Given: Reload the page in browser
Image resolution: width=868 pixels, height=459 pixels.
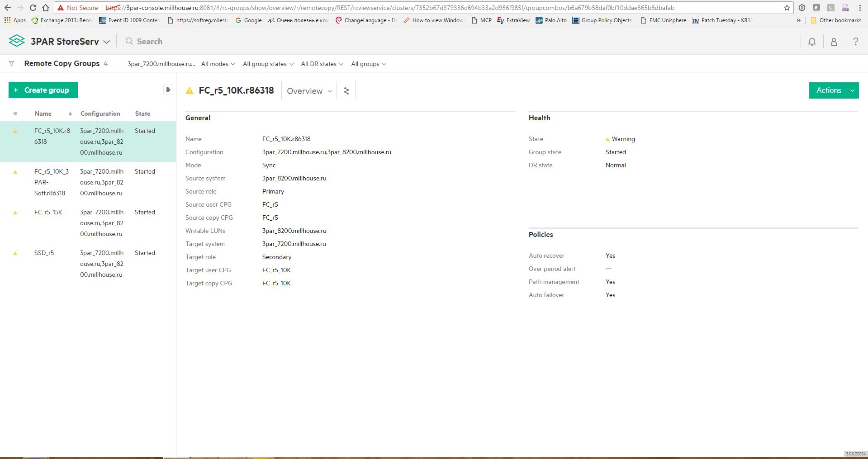Looking at the screenshot, I should coord(33,8).
